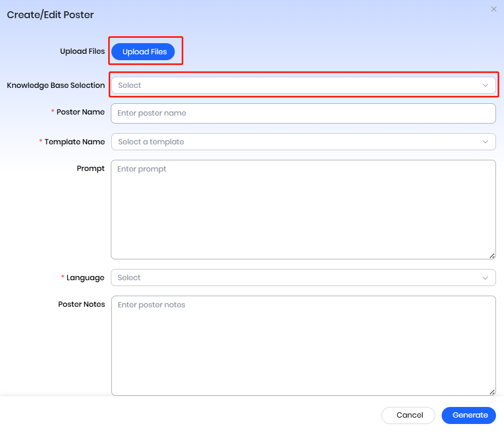Click the Knowledge Base Selection label text

56,85
